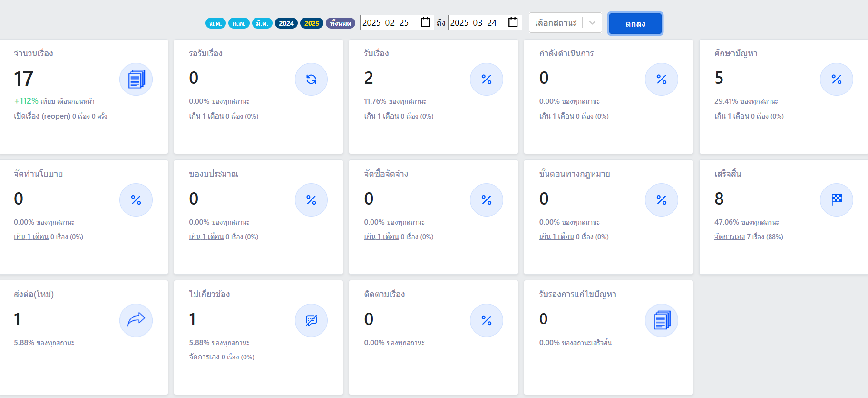Open the เปิดเรื่อง (reopen) link
868x398 pixels.
pyautogui.click(x=42, y=116)
